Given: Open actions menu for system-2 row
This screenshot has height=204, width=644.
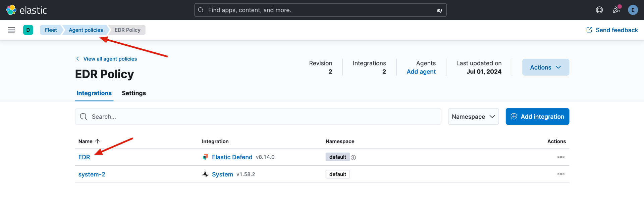Looking at the screenshot, I should [x=561, y=174].
